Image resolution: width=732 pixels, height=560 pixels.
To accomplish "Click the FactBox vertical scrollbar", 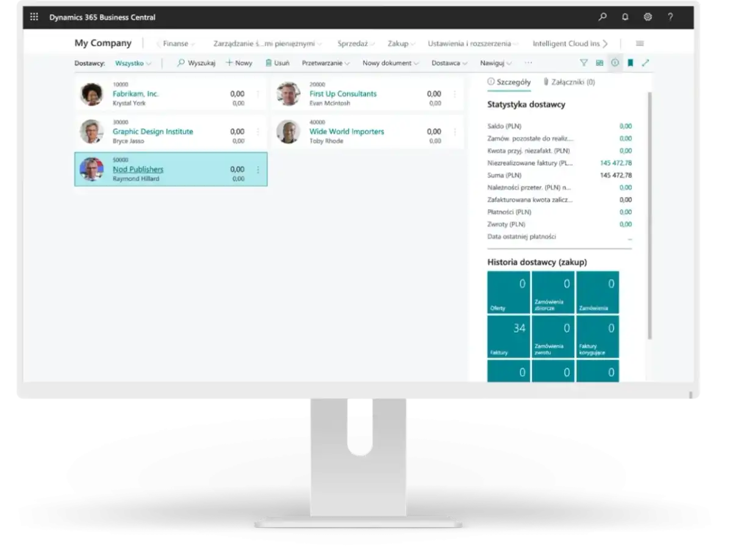I will pyautogui.click(x=650, y=215).
